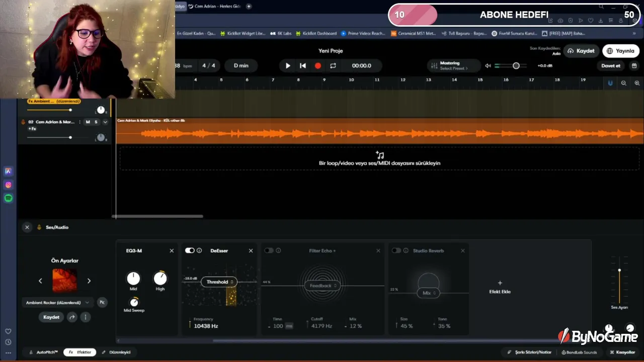Share the preset via arrow icon

(72, 317)
